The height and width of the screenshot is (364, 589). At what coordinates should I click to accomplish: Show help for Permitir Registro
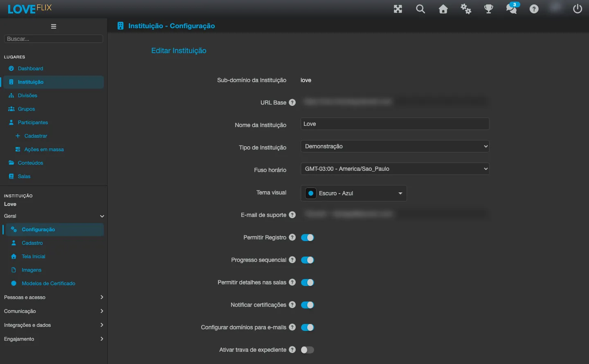point(292,237)
